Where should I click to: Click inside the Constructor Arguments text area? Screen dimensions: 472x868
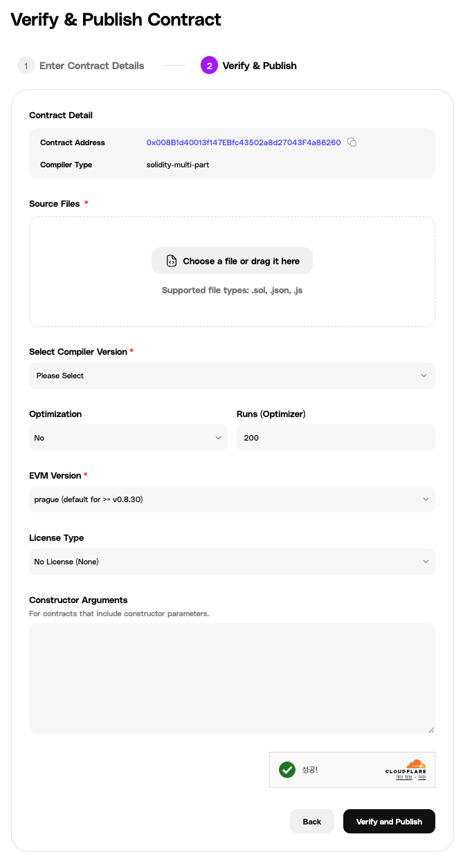[x=232, y=678]
